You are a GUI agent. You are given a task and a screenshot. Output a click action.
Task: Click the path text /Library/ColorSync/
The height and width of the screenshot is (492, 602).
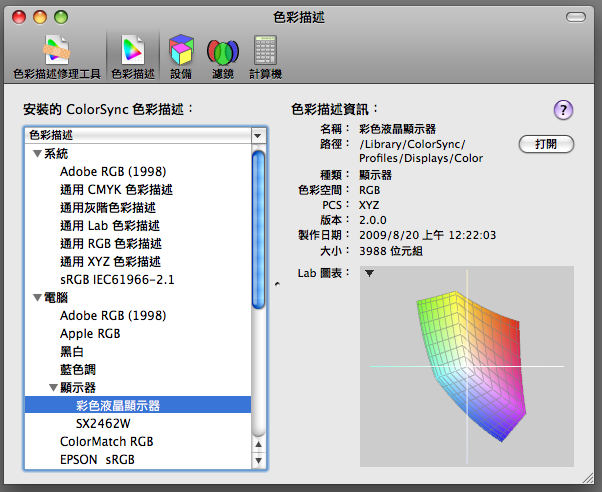coord(412,144)
